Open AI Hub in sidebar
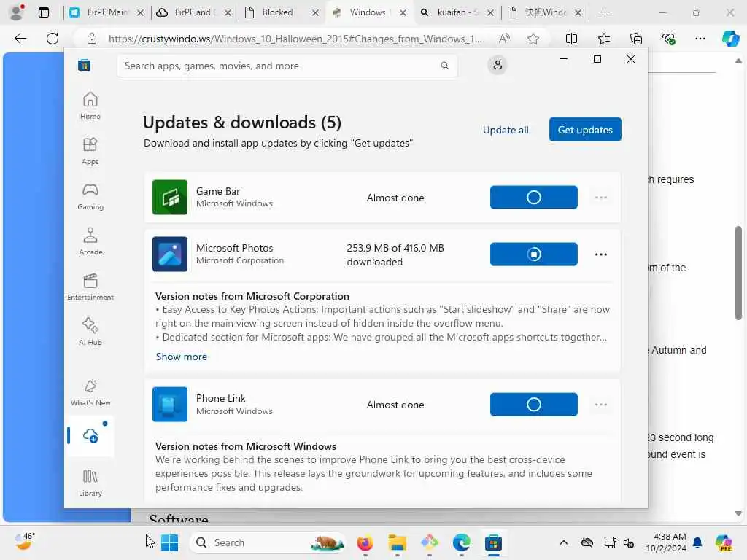Screen dimensions: 747x560 90,332
